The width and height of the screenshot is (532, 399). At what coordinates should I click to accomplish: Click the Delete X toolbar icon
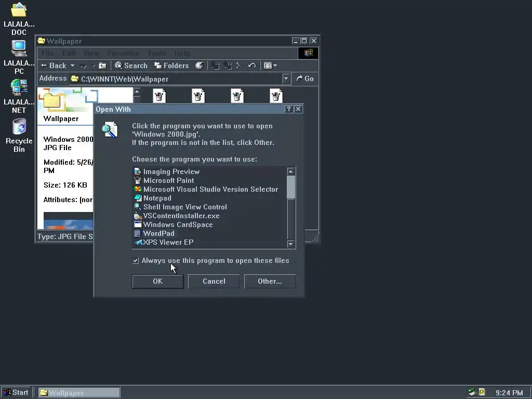[240, 65]
